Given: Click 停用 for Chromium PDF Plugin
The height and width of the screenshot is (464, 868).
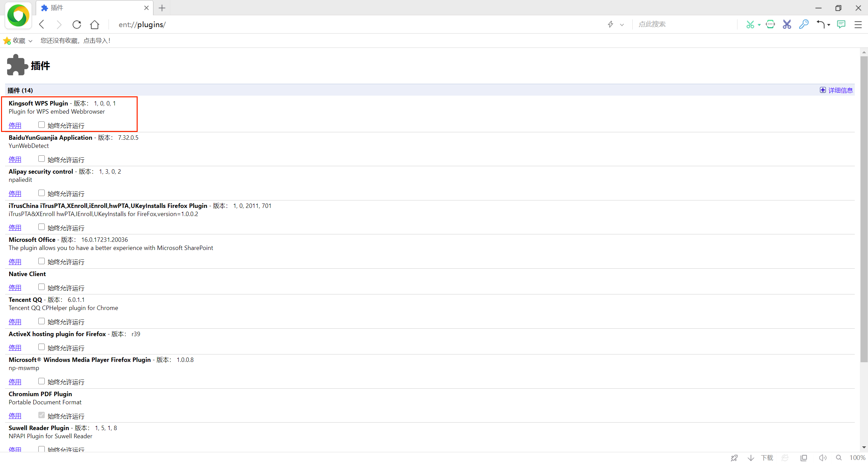Looking at the screenshot, I should pyautogui.click(x=15, y=416).
